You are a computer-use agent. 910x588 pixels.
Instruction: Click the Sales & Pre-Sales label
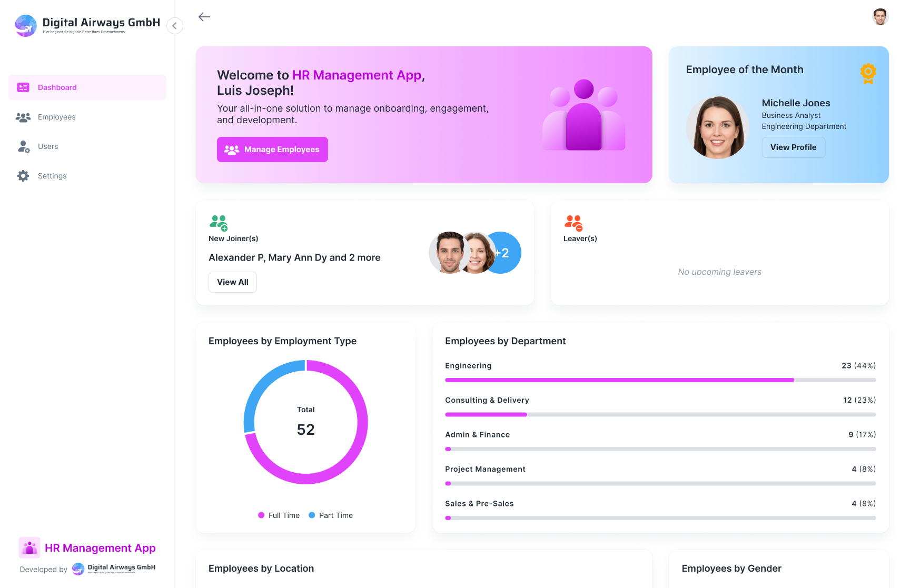tap(479, 504)
